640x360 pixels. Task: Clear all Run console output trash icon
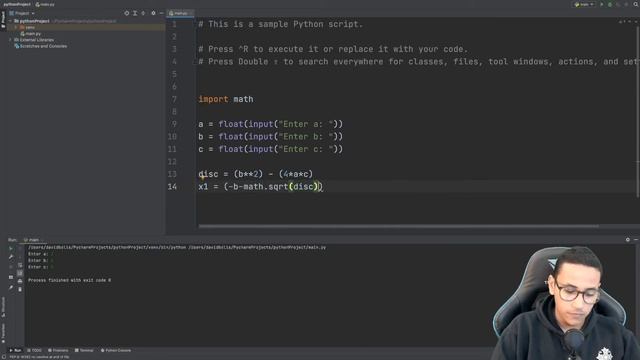point(20,289)
